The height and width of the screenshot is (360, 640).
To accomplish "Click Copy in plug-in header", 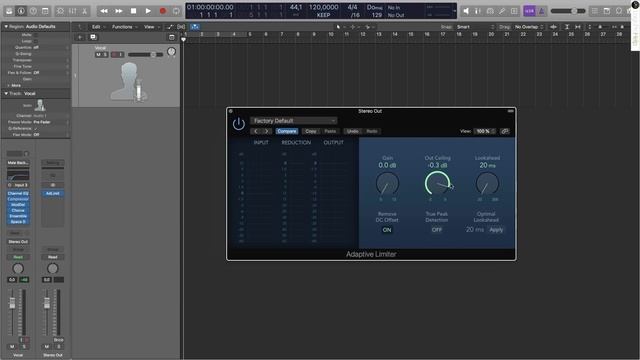I will coord(311,131).
